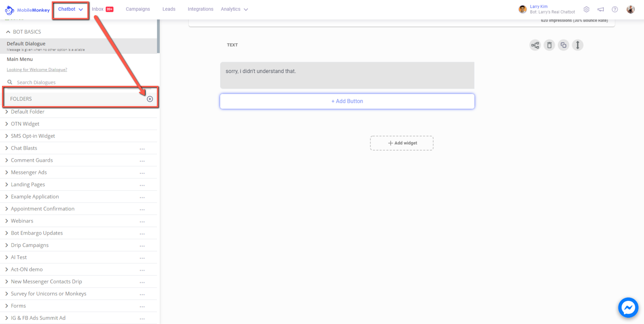
Task: Open the Chatbot dropdown menu
Action: tap(70, 9)
